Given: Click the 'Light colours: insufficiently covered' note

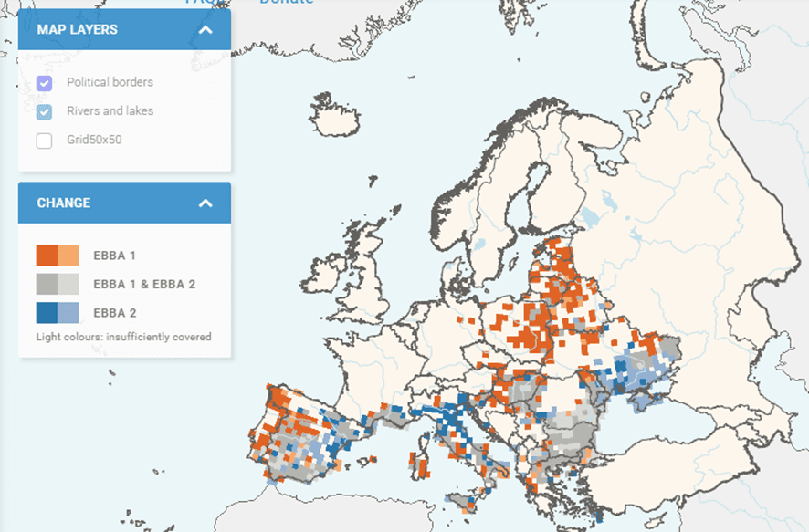Looking at the screenshot, I should pyautogui.click(x=123, y=337).
